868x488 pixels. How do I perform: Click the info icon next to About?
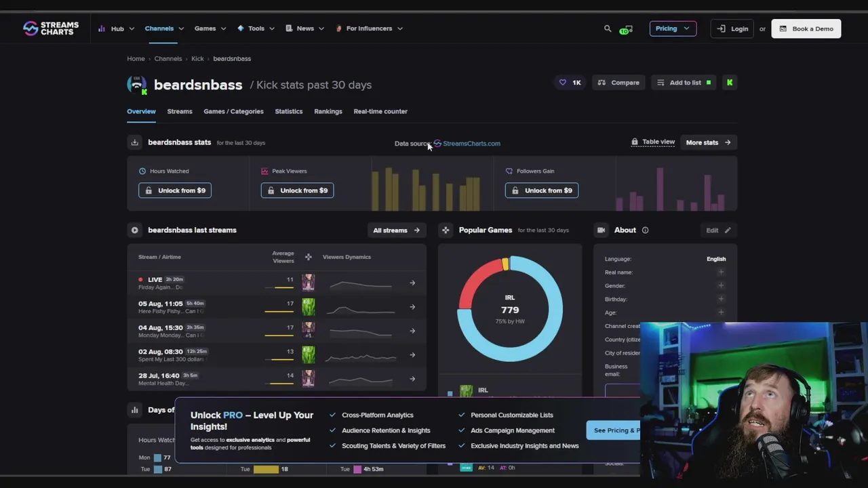645,230
